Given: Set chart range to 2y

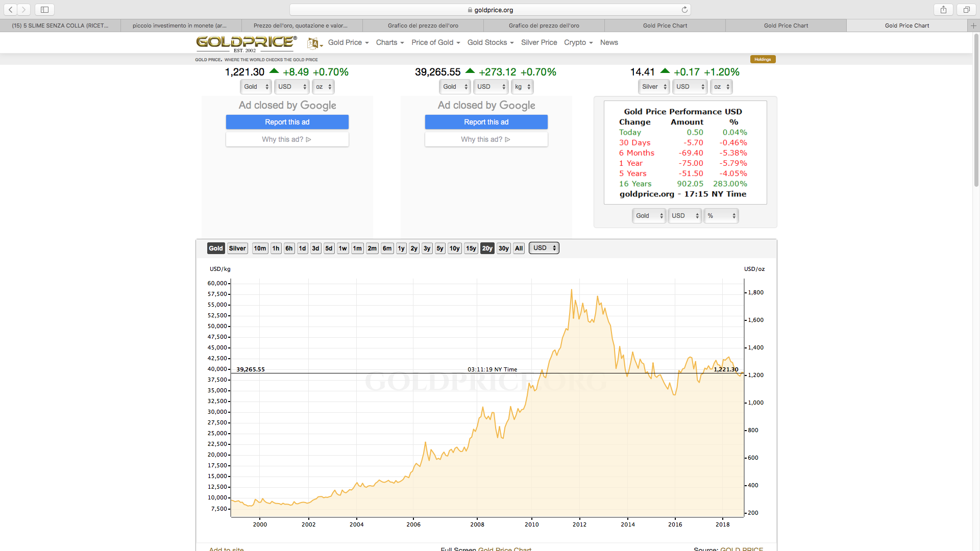Looking at the screenshot, I should (414, 248).
